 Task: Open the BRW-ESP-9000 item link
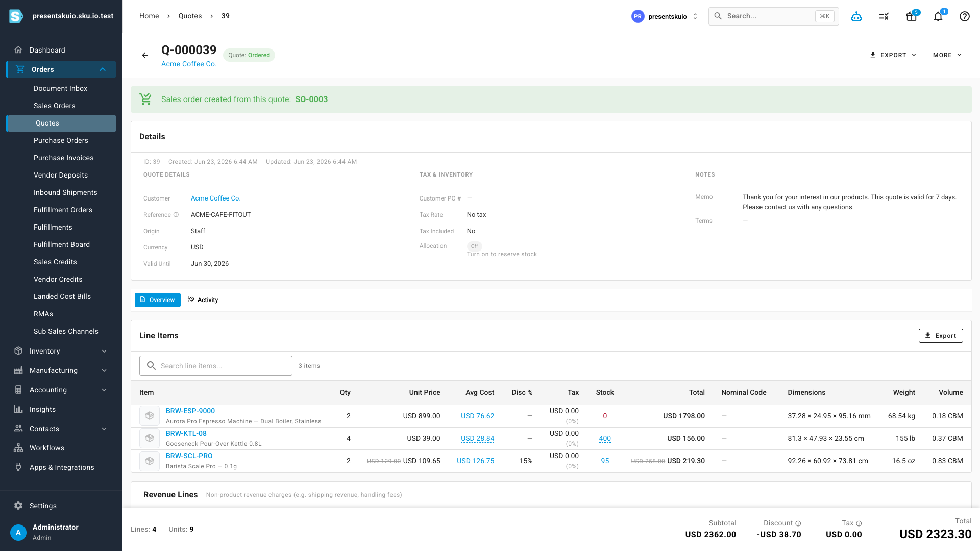(x=190, y=411)
